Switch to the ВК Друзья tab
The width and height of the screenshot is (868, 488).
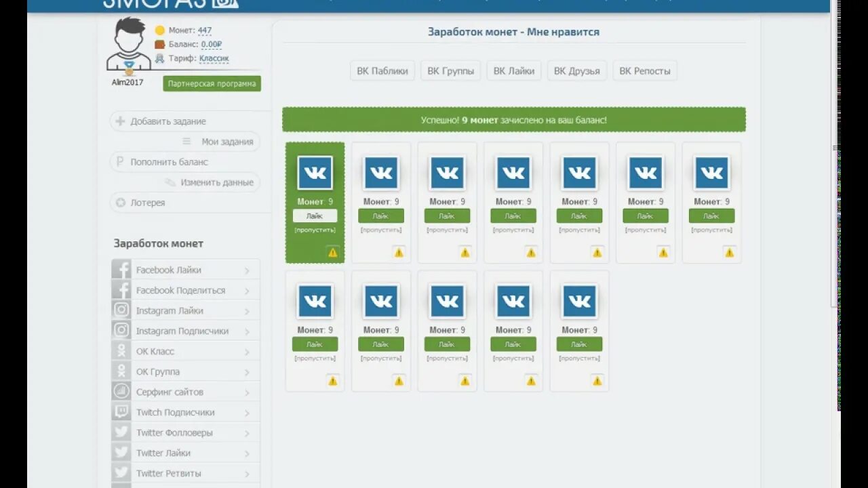coord(577,70)
